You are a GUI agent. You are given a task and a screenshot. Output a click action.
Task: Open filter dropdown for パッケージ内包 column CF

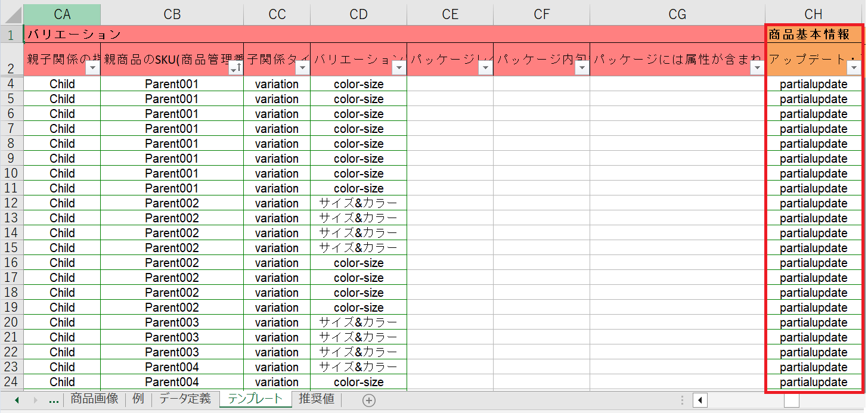[582, 69]
